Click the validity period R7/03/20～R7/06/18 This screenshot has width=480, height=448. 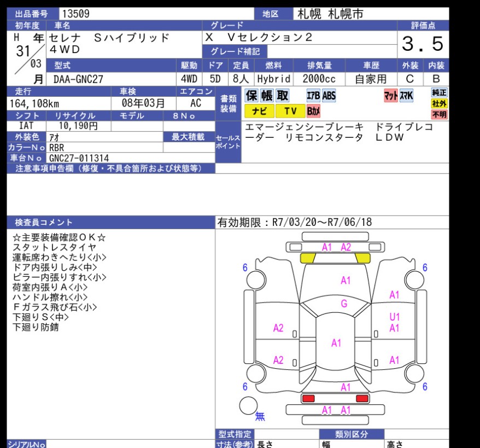322,222
